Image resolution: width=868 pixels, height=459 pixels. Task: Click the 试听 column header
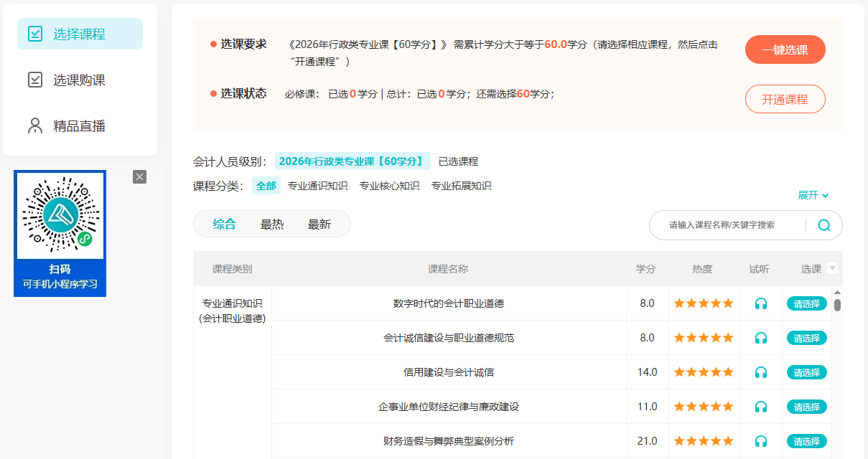point(760,269)
